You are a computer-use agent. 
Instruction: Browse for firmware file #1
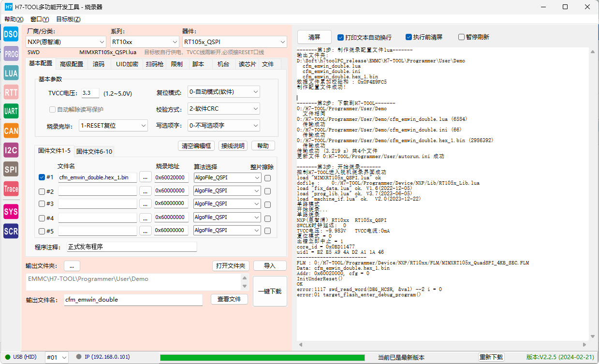tap(146, 178)
